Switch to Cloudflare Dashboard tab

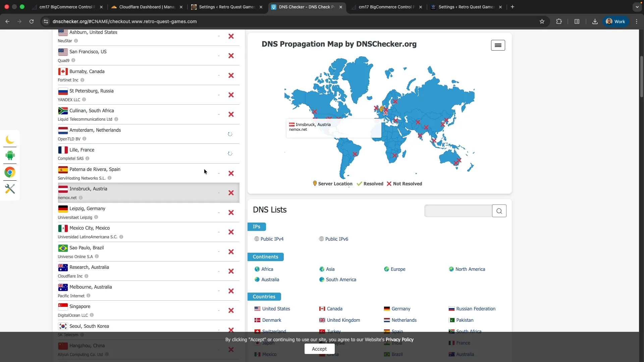[147, 7]
